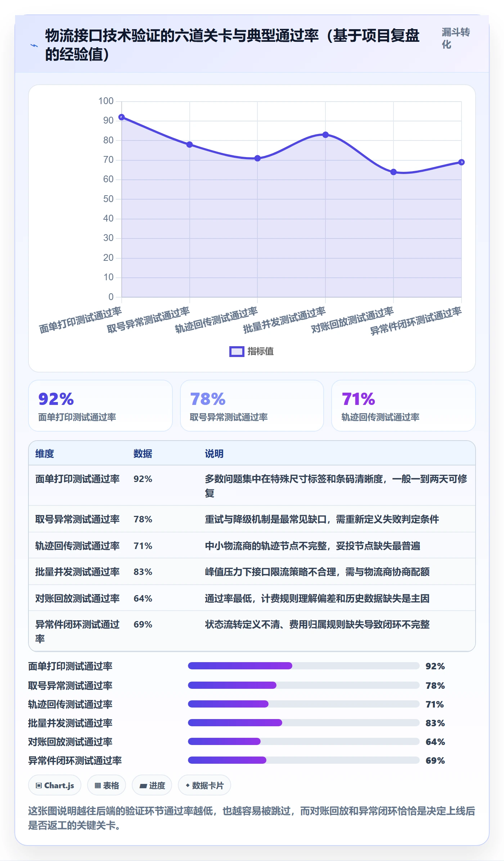Select the 69 final data point
The image size is (504, 861).
click(462, 162)
